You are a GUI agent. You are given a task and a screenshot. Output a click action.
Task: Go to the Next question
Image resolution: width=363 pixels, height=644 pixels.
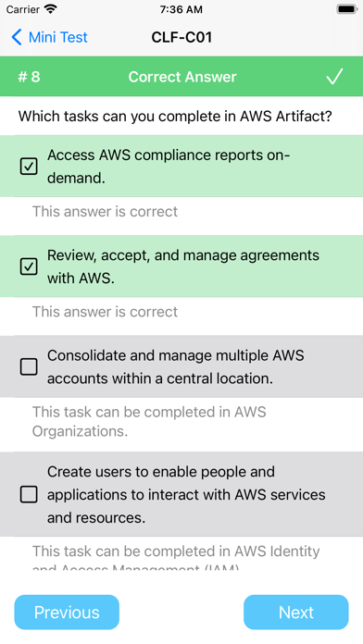tap(296, 613)
